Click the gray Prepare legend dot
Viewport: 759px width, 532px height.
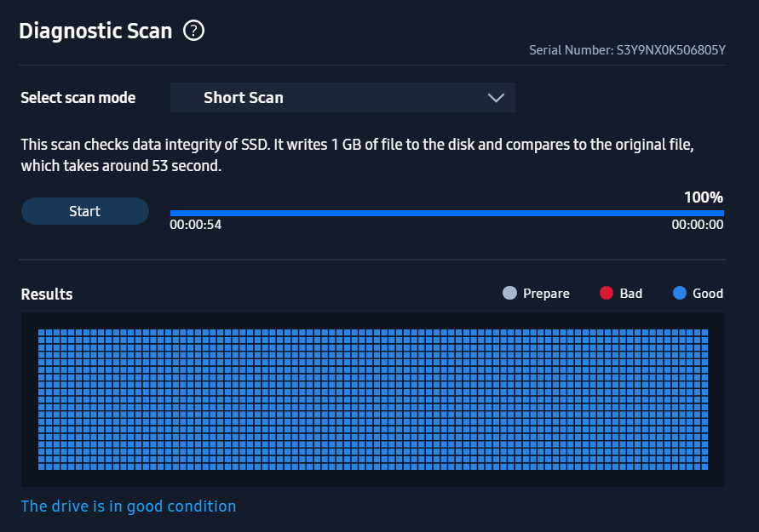pos(509,293)
